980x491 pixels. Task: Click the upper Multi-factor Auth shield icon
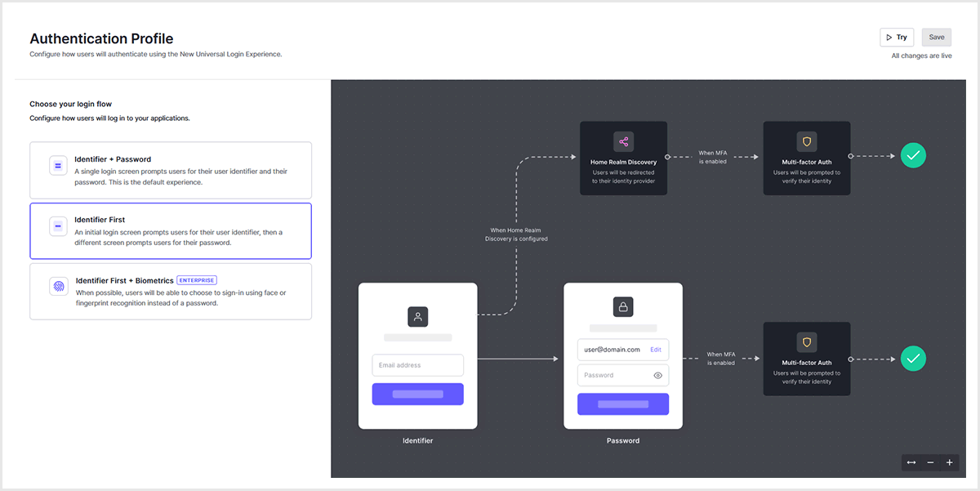point(806,141)
